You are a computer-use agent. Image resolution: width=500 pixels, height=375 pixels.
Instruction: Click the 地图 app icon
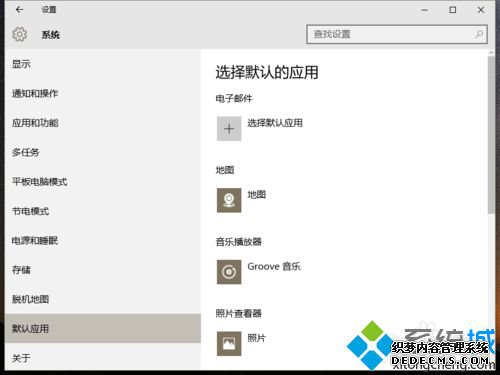pyautogui.click(x=229, y=200)
